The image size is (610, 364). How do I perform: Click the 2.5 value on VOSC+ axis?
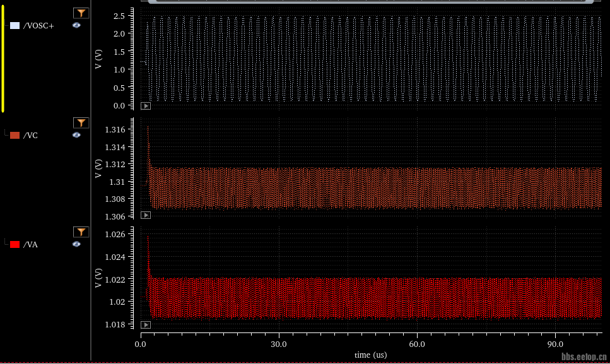point(119,16)
